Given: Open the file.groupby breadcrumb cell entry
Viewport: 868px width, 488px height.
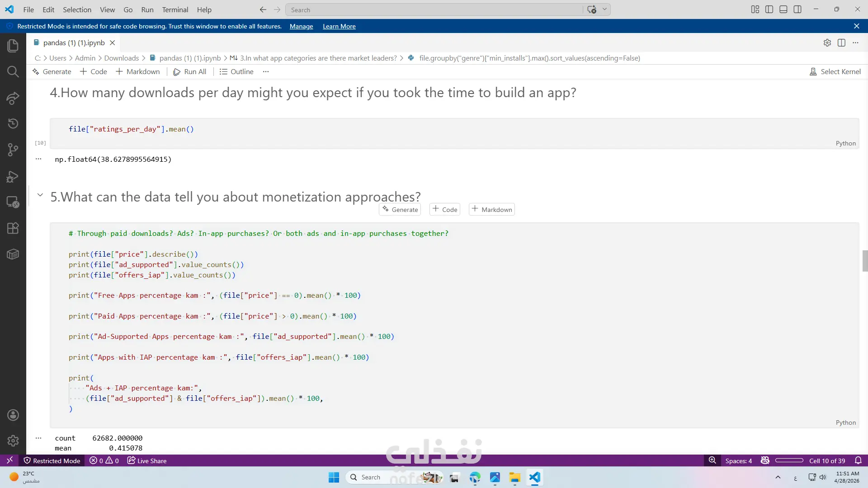Looking at the screenshot, I should tap(524, 58).
